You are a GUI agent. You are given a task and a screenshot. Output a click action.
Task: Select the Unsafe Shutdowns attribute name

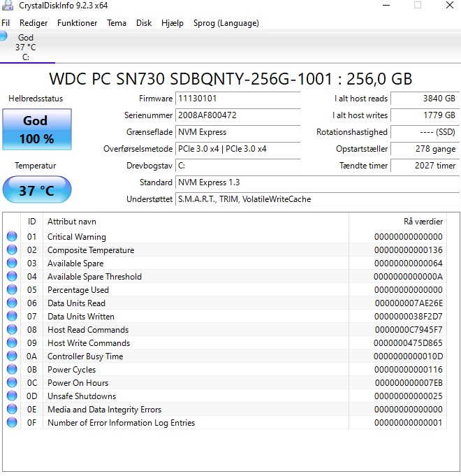pos(82,396)
